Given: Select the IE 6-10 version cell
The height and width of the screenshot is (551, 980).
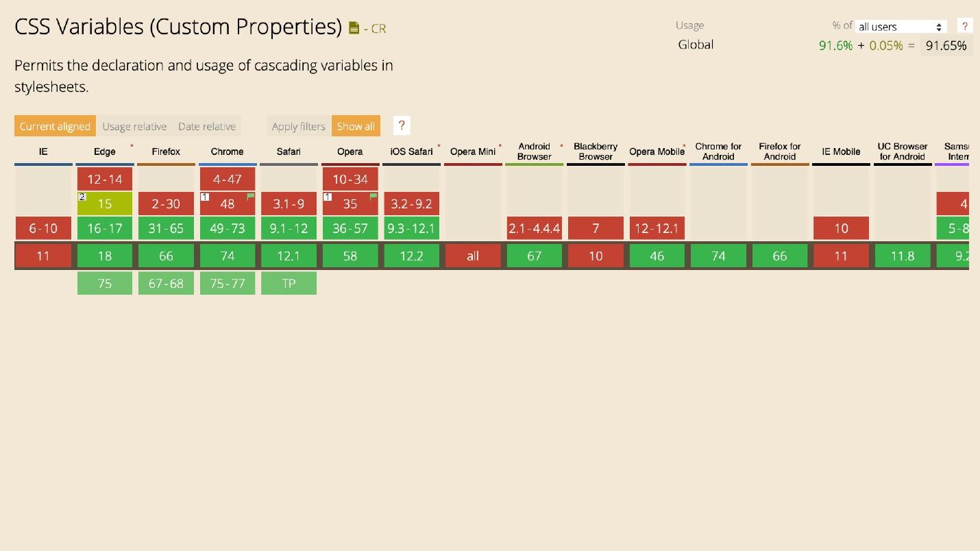Looking at the screenshot, I should click(x=43, y=228).
